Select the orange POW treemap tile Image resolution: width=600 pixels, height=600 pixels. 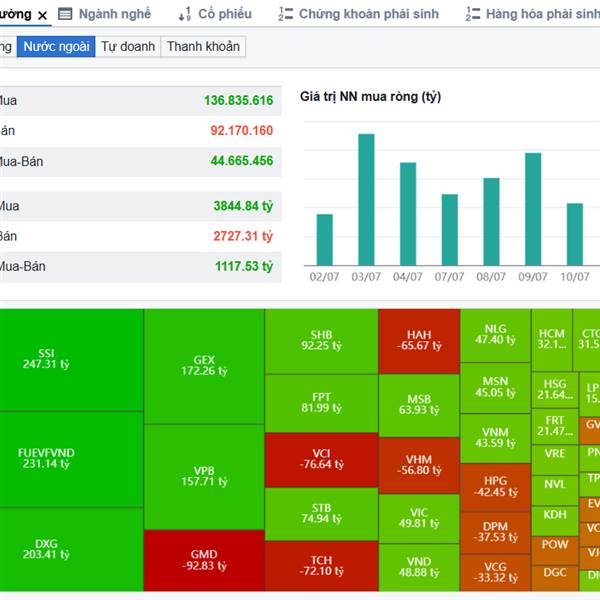[x=555, y=550]
